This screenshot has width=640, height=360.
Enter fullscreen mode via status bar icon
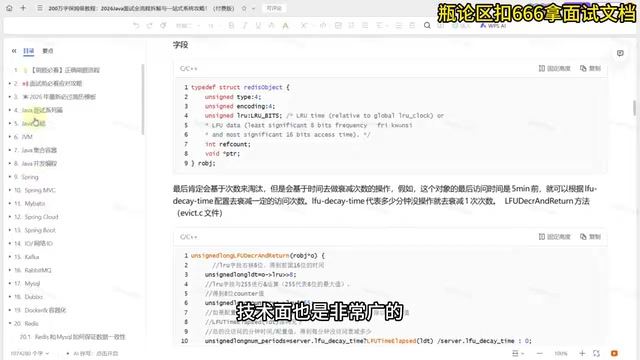[x=596, y=353]
